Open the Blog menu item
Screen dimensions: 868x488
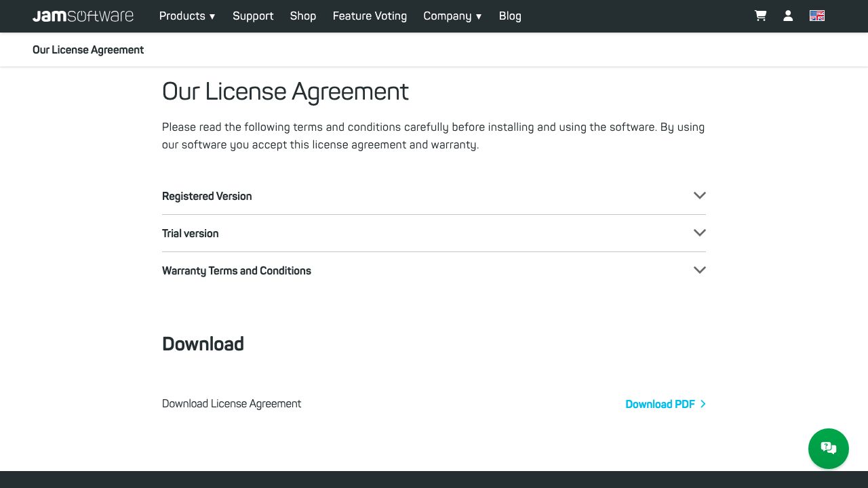tap(510, 16)
